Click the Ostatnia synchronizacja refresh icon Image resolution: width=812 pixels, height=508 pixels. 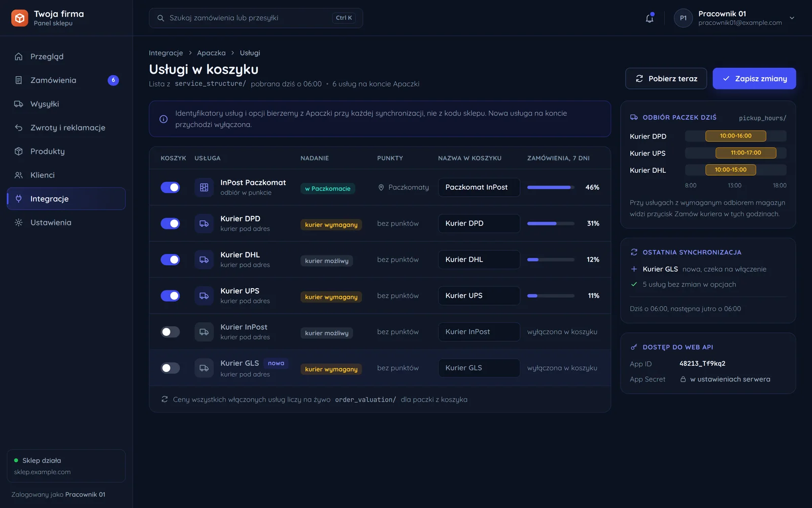pos(634,252)
